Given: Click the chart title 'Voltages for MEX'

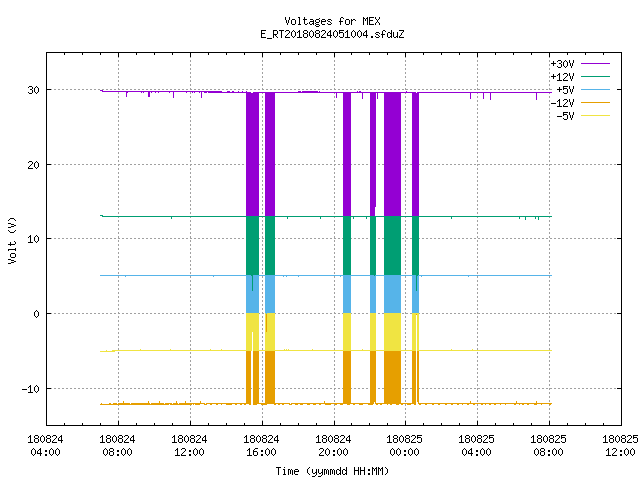Looking at the screenshot, I should tap(332, 21).
